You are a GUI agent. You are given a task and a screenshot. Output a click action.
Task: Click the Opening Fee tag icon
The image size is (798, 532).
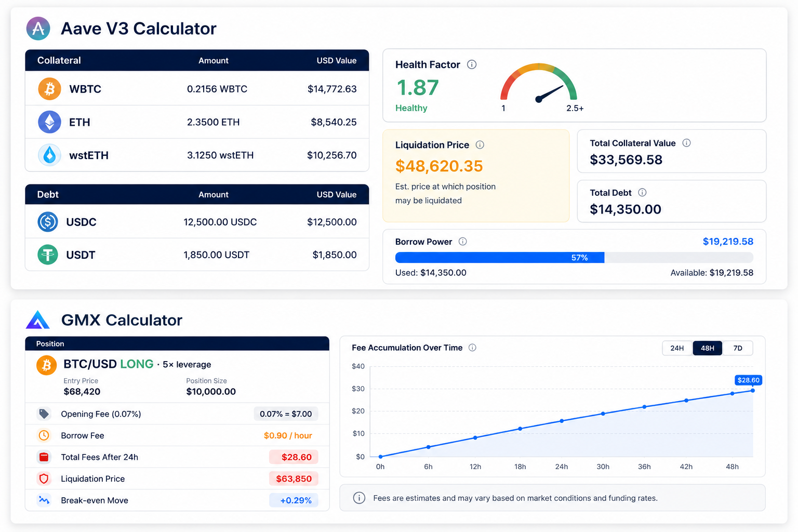(44, 414)
